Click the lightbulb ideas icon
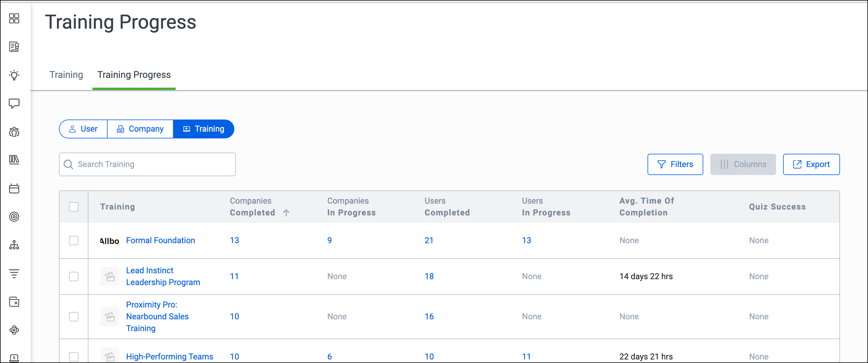The height and width of the screenshot is (363, 868). (14, 75)
